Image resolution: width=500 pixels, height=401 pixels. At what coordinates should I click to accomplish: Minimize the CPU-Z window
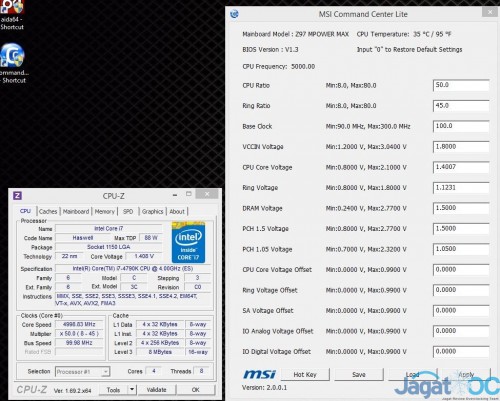(175, 195)
